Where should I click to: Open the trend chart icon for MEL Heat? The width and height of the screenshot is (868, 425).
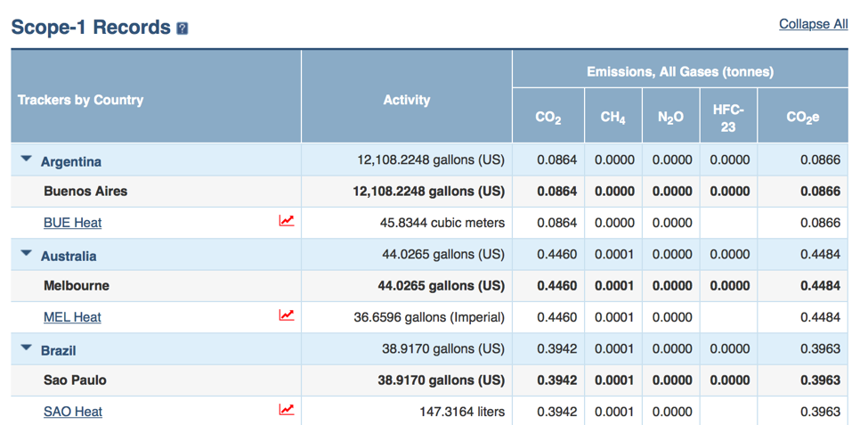coord(286,315)
